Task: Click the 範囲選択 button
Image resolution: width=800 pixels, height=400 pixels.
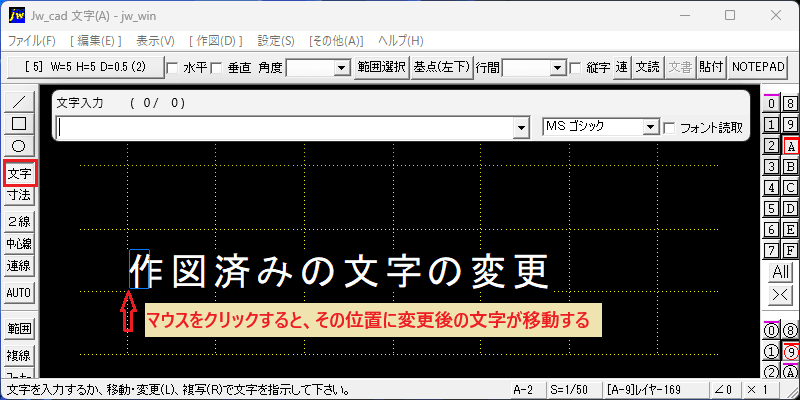Action: coord(382,67)
